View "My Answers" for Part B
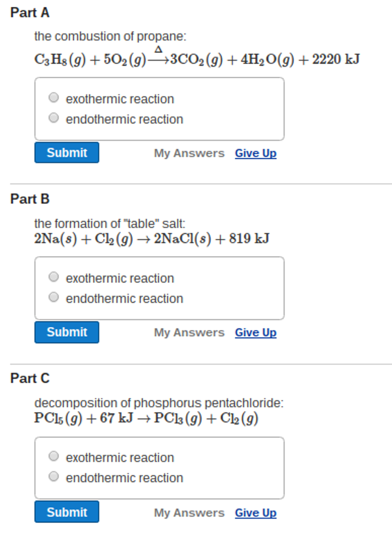The image size is (392, 542). 188,332
